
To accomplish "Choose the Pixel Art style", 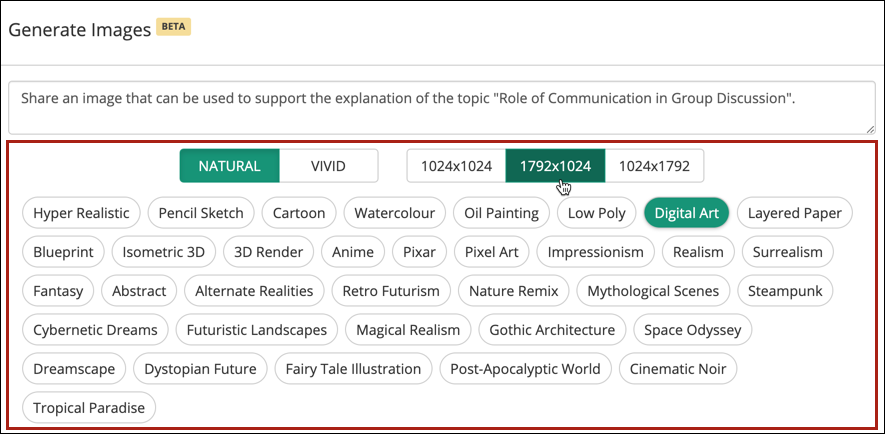I will click(492, 252).
